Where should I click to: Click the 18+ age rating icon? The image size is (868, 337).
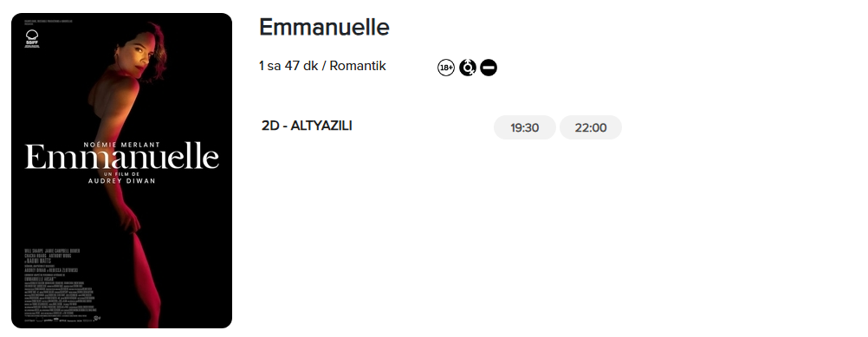point(445,68)
